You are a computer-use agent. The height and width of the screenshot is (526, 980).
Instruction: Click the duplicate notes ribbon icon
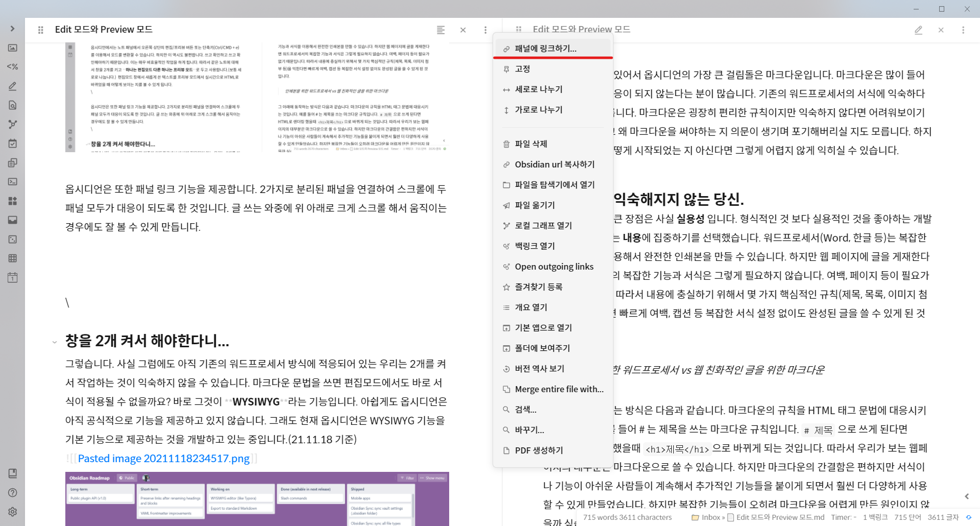point(13,162)
